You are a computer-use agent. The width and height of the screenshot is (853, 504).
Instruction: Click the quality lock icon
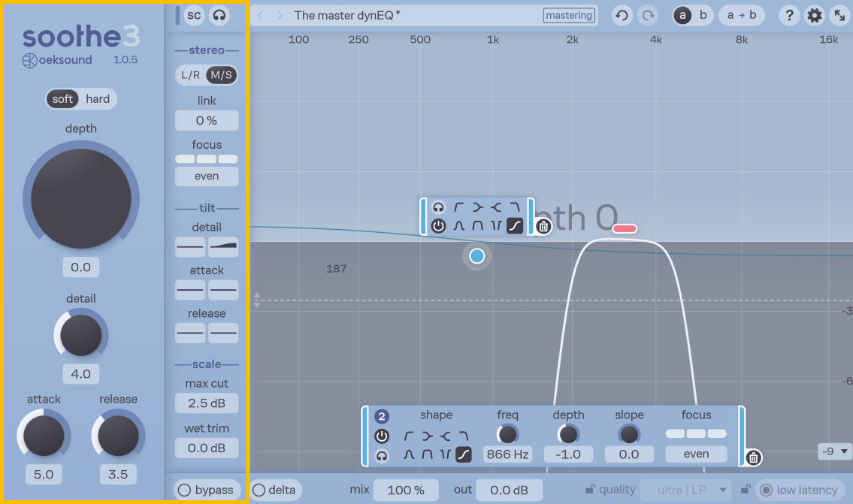point(590,489)
